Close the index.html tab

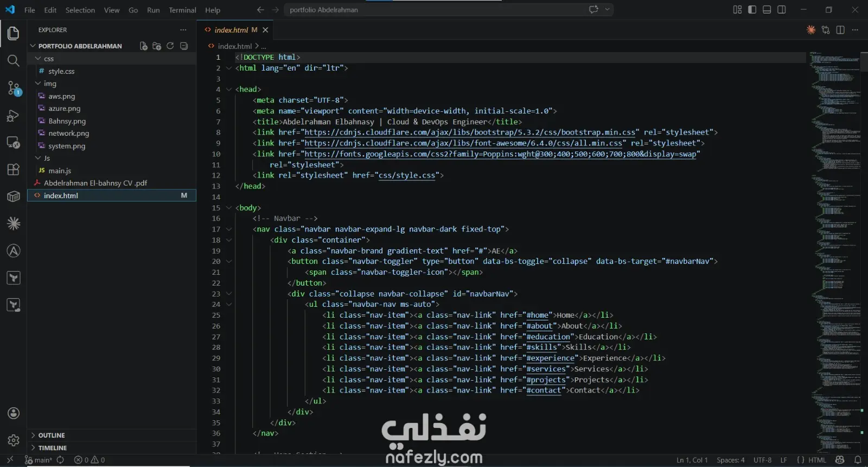click(265, 30)
